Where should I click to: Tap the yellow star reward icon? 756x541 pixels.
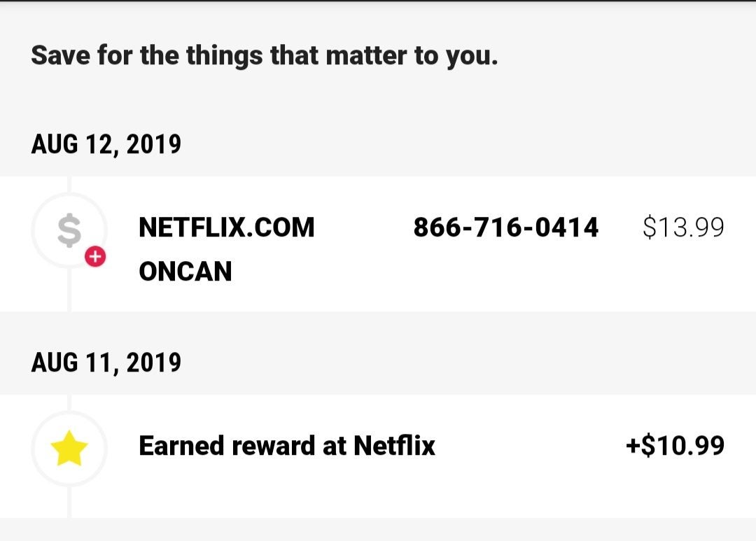pos(69,449)
